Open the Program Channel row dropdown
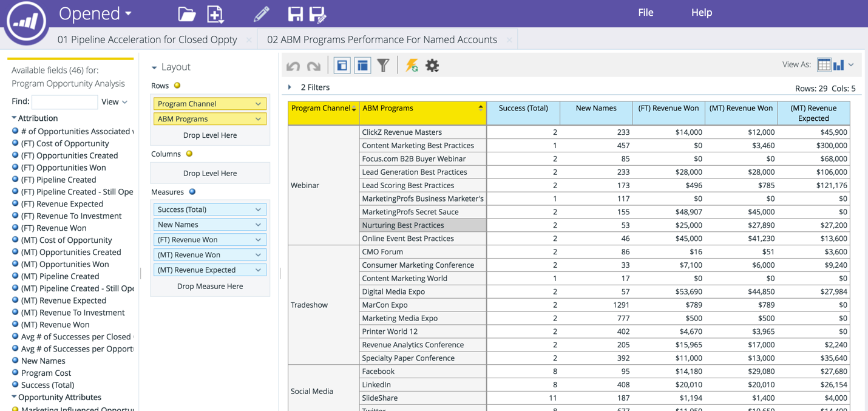Image resolution: width=868 pixels, height=411 pixels. (x=258, y=104)
